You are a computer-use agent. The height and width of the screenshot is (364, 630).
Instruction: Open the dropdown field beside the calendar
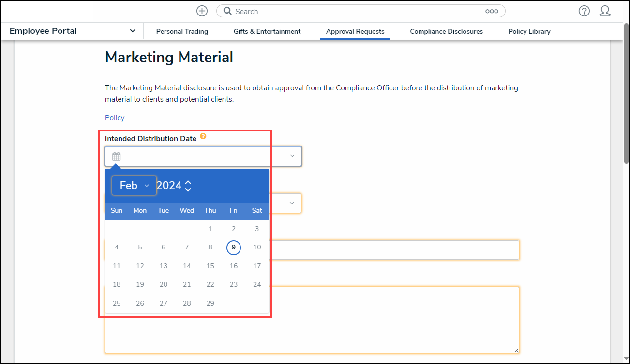pos(291,204)
